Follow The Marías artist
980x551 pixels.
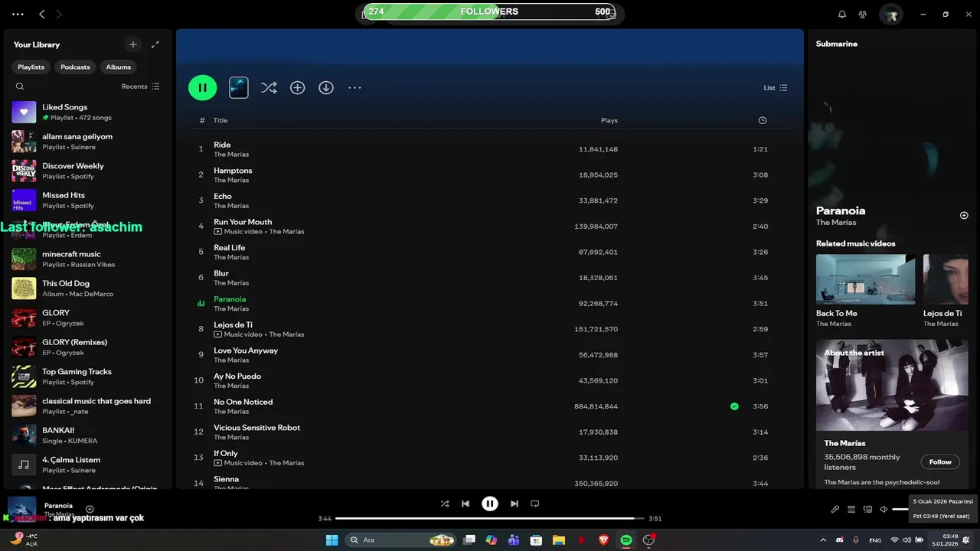(x=940, y=461)
